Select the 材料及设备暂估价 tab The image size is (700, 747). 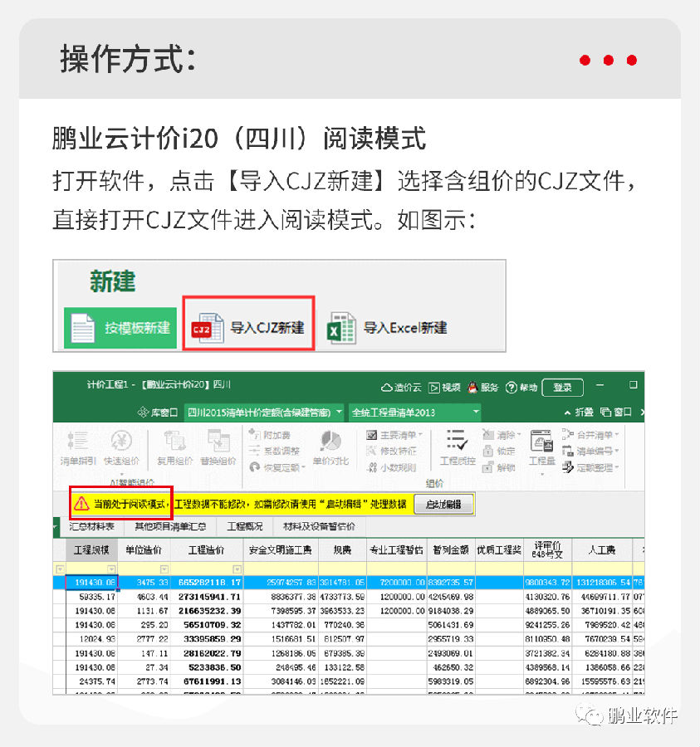coord(319,526)
